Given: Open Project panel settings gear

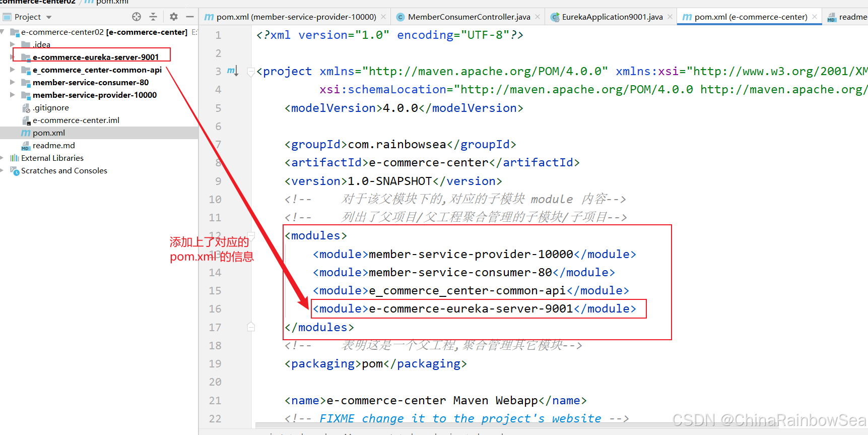Looking at the screenshot, I should tap(174, 17).
